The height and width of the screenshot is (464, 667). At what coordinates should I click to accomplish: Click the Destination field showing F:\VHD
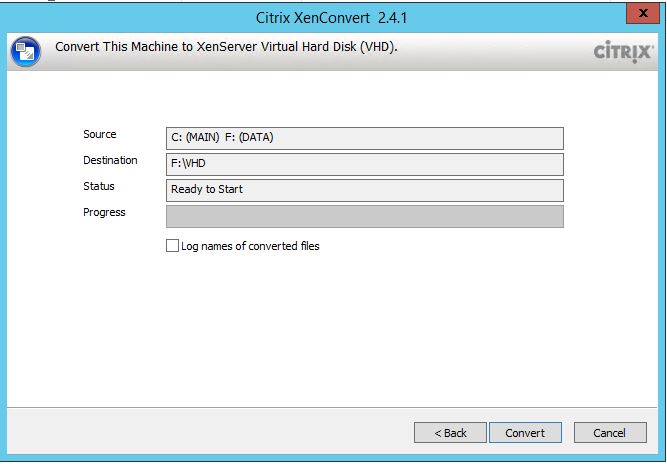pyautogui.click(x=365, y=164)
